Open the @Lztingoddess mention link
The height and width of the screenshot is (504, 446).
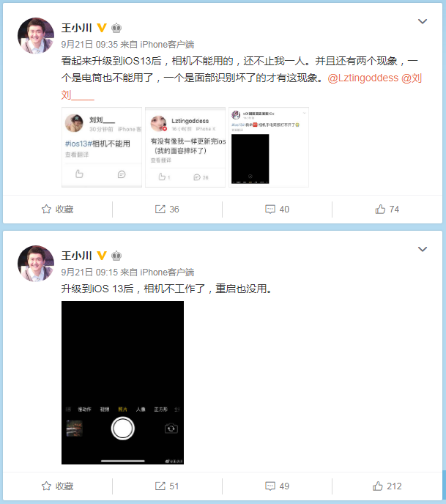[363, 78]
